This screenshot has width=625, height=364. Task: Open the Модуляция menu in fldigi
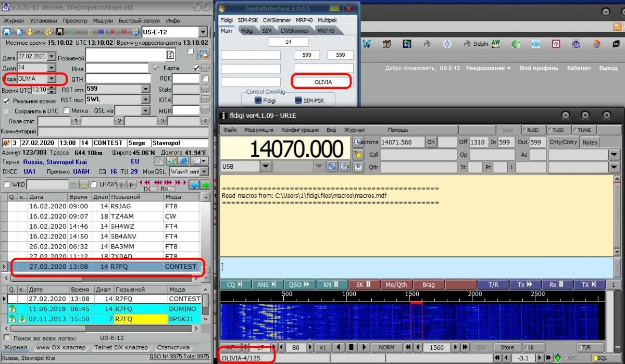pos(259,130)
